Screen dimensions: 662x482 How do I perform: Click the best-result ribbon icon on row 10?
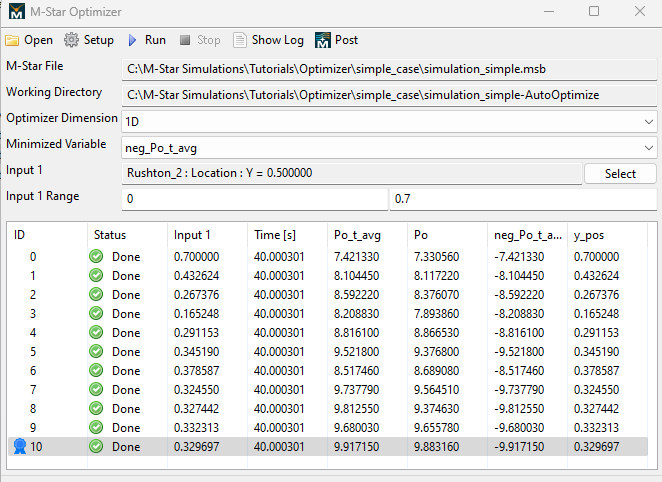(19, 446)
